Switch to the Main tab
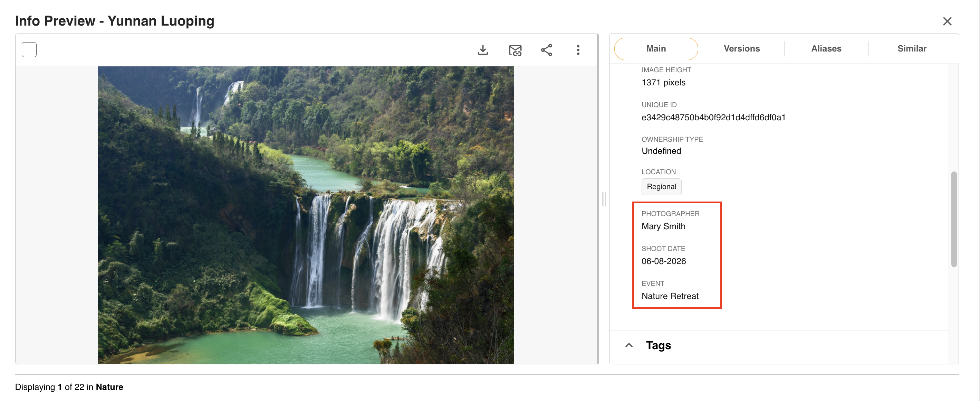Screen dimensions: 980x401 click(656, 49)
